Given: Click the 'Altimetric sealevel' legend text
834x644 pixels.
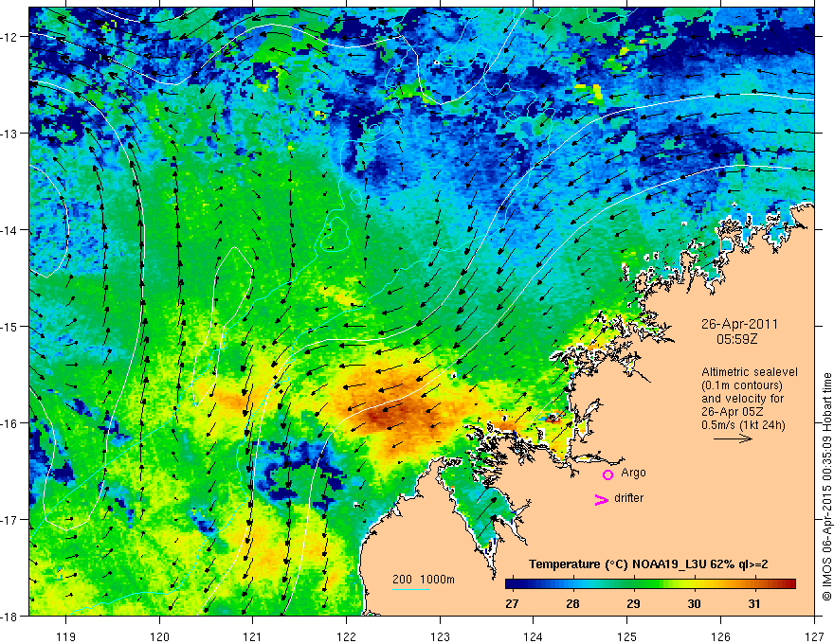Looking at the screenshot, I should [x=750, y=372].
